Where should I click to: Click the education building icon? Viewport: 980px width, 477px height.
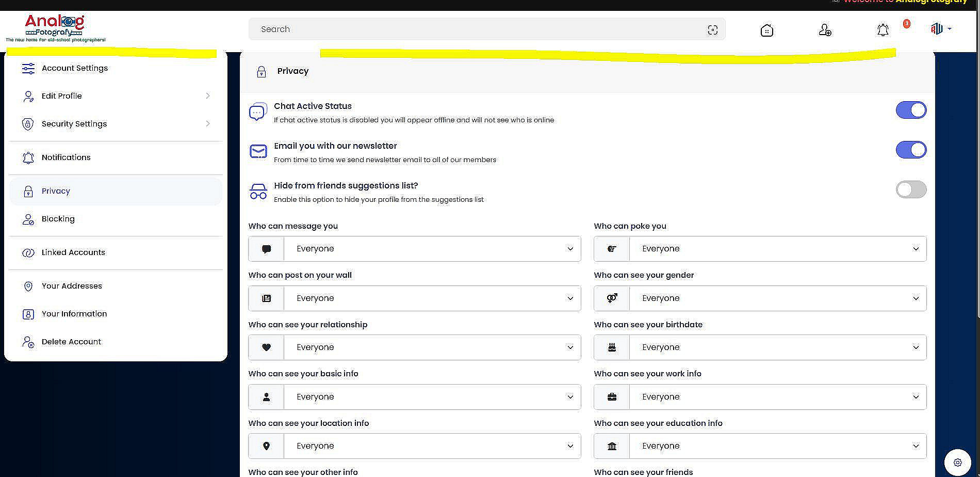point(612,446)
